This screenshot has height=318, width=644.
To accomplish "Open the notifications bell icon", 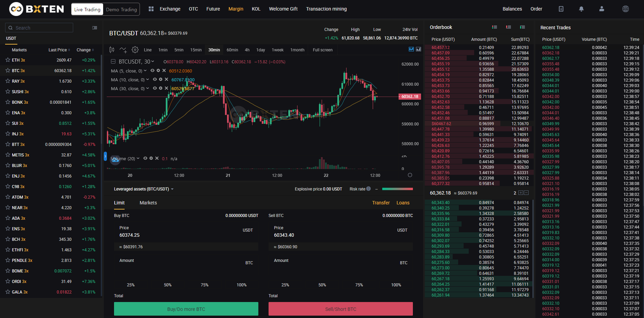I will 581,9.
